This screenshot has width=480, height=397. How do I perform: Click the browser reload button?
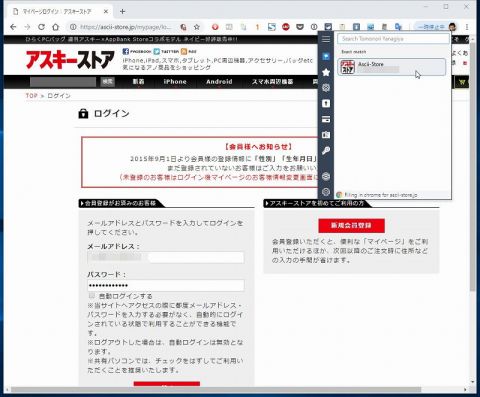point(41,27)
